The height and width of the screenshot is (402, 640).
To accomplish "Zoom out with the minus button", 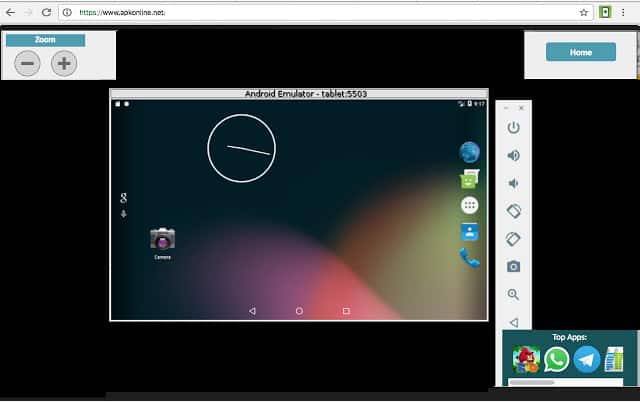I will (x=27, y=63).
